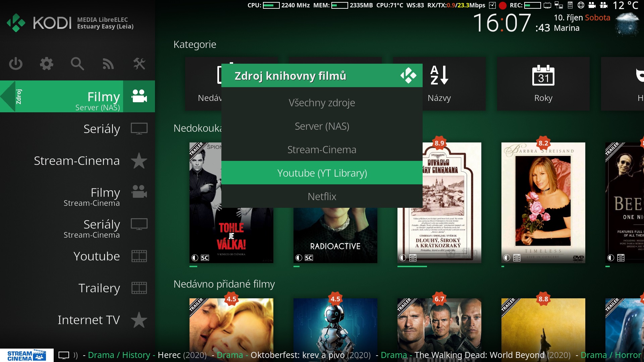
Task: Click the Kodi logo in dialog header
Action: pyautogui.click(x=408, y=76)
